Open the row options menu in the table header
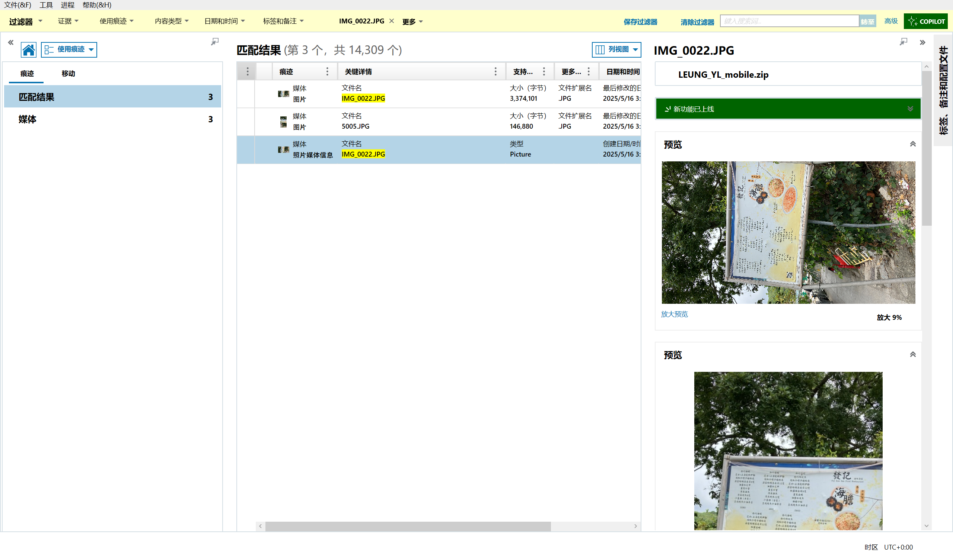 pos(247,71)
